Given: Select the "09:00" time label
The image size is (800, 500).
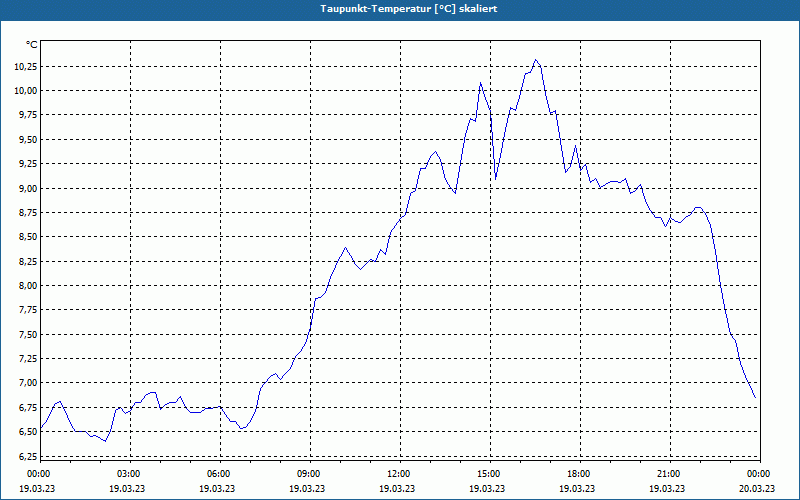Looking at the screenshot, I should [308, 474].
